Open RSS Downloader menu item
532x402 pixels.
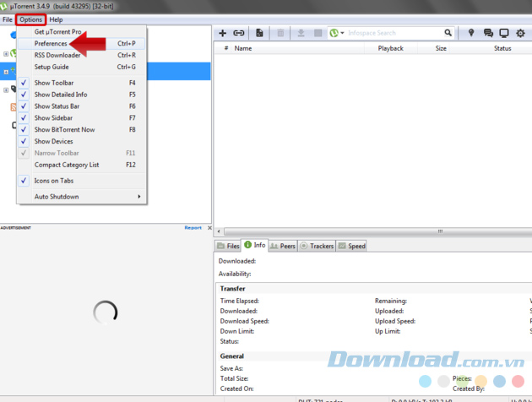[81, 55]
